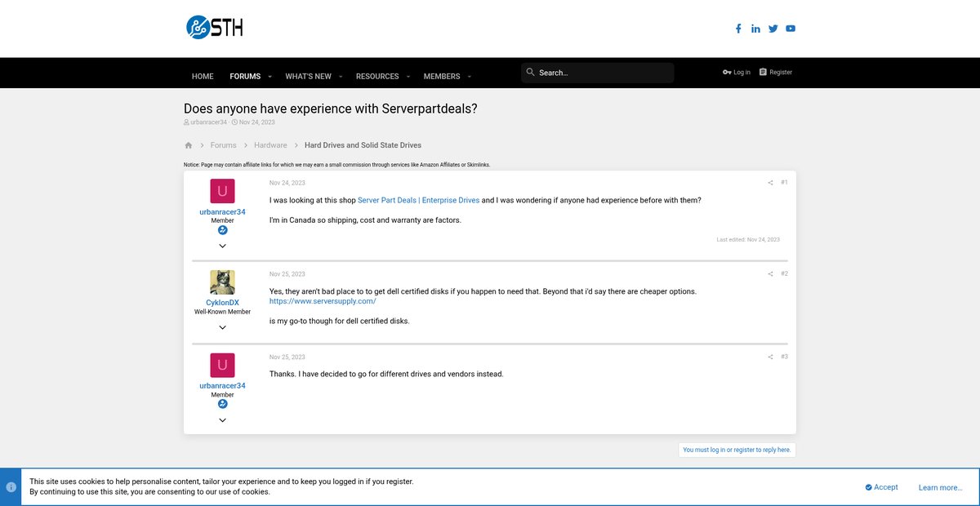Open the Resources dropdown arrow

click(408, 77)
